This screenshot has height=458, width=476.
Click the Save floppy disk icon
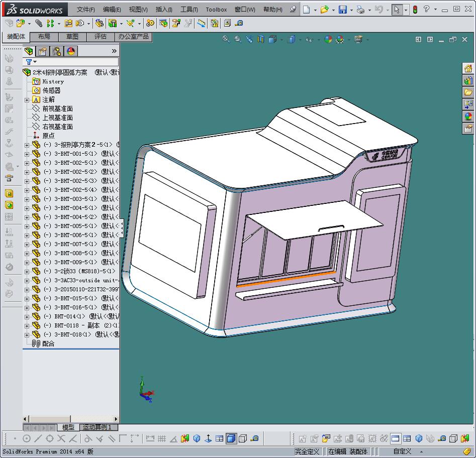pyautogui.click(x=342, y=10)
